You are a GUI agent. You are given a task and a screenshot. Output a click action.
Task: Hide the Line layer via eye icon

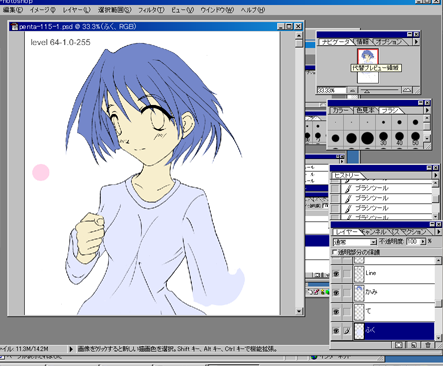[x=336, y=274]
